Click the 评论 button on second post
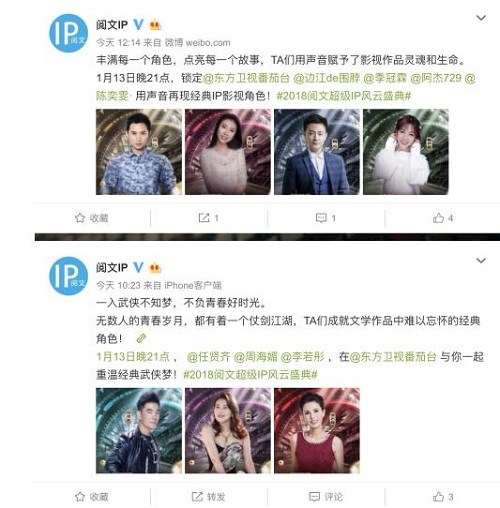Screen dimensions: 500x508 pyautogui.click(x=326, y=497)
